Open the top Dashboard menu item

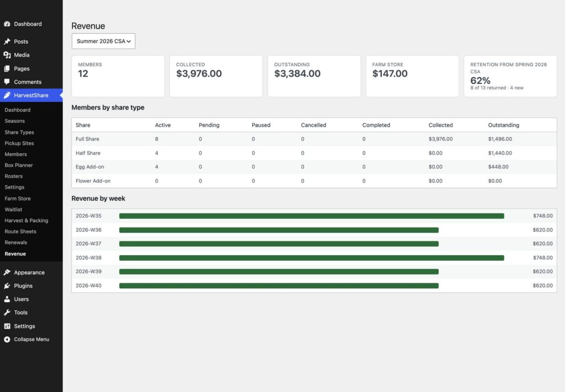(31, 24)
